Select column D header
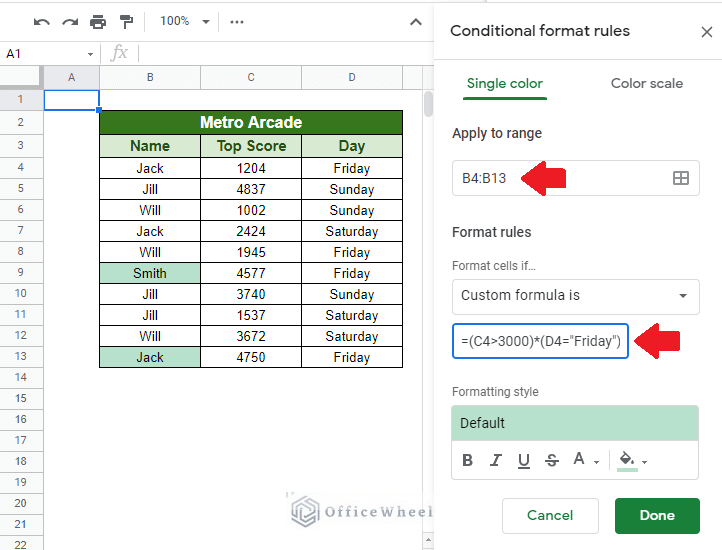This screenshot has height=550, width=722. coord(352,77)
